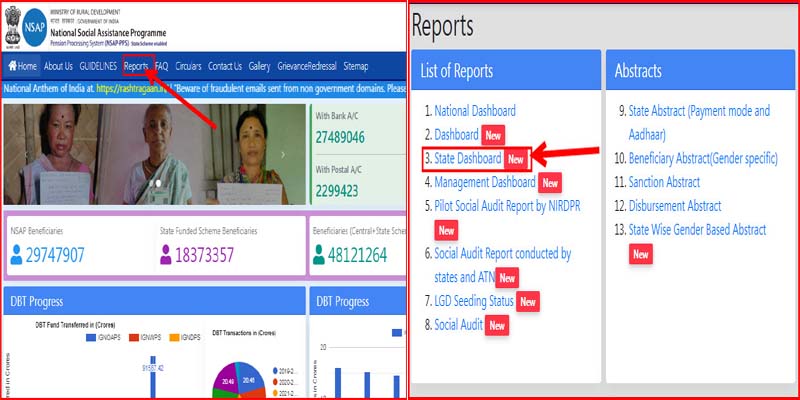Toggle the IGNWPS legend color swatch
The width and height of the screenshot is (800, 400).
pos(134,338)
